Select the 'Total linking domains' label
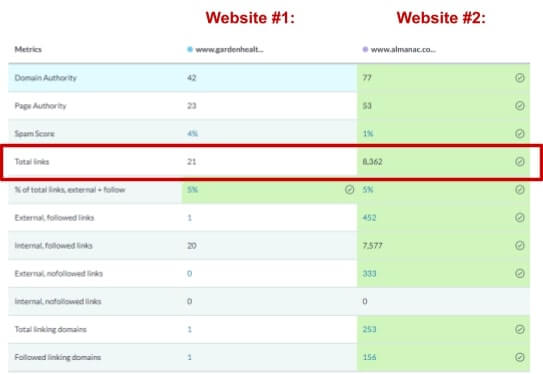 [x=51, y=329]
